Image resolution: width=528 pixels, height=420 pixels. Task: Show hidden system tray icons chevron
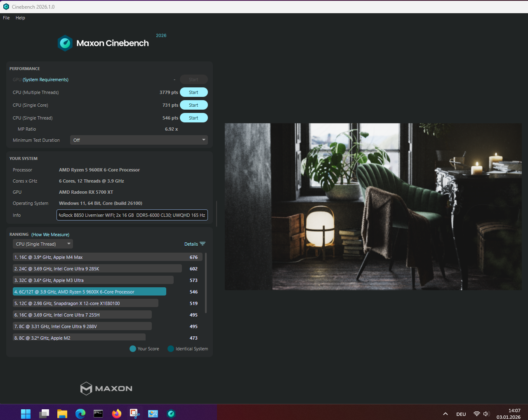[445, 414]
